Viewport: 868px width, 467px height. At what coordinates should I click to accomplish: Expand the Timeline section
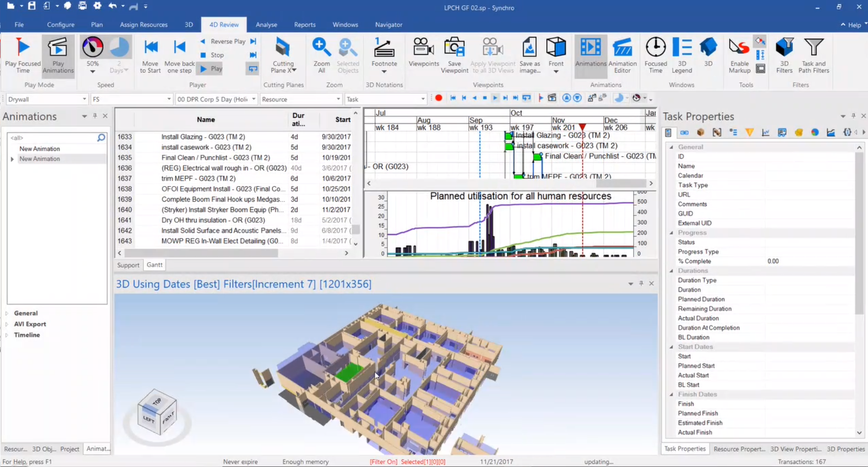[x=7, y=335]
